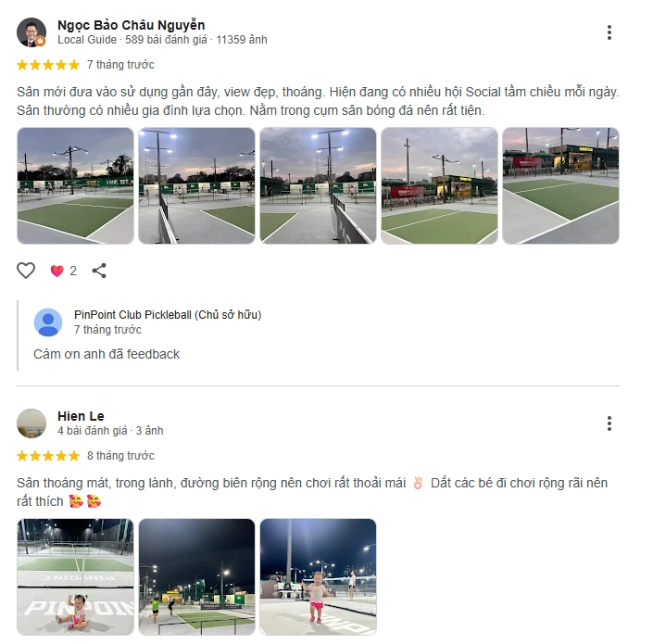
Task: Open the three-dot menu on Hien Le's review
Action: 609,423
